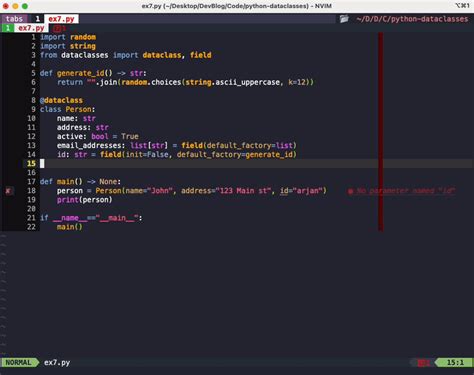Image resolution: width=474 pixels, height=375 pixels.
Task: Click the error sign next to line 18
Action: tap(9, 191)
